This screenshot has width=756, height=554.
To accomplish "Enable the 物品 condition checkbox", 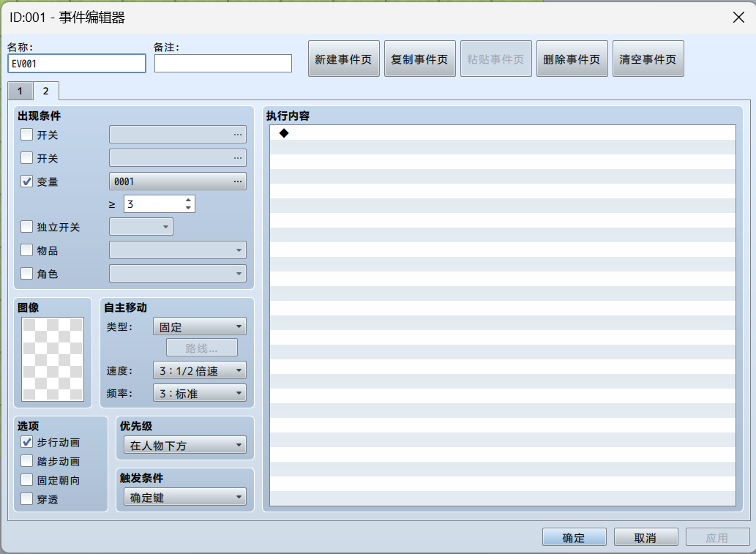I will [27, 250].
